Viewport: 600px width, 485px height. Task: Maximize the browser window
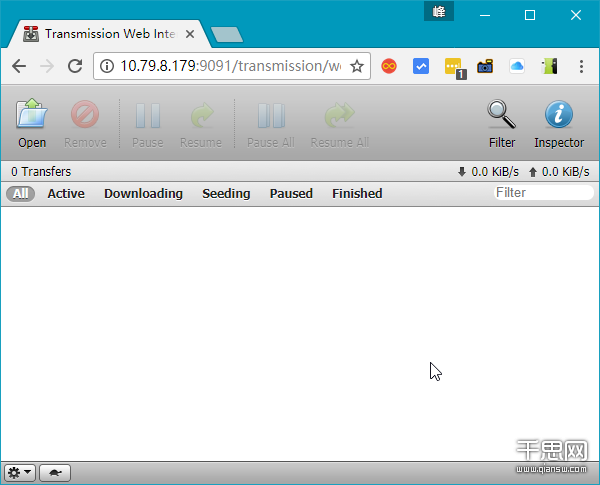[x=530, y=15]
